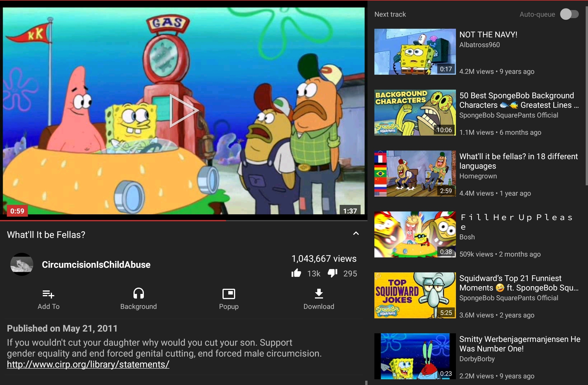Screen dimensions: 588x385
Task: Select Smitty Werbenjagermanjensen He Was Number One title
Action: click(520, 344)
